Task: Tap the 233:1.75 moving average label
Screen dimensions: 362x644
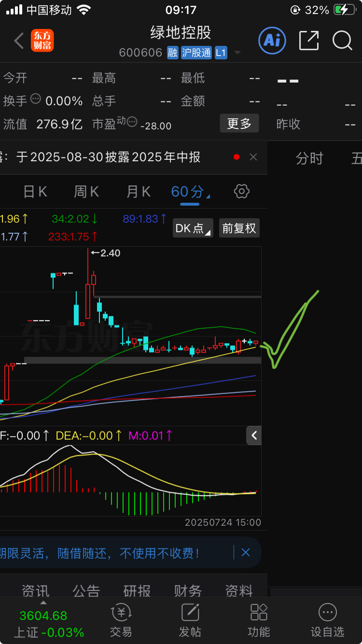Action: (x=73, y=237)
